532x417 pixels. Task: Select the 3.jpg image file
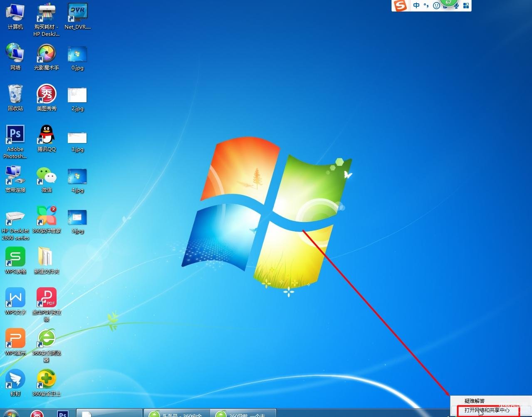coord(77,142)
